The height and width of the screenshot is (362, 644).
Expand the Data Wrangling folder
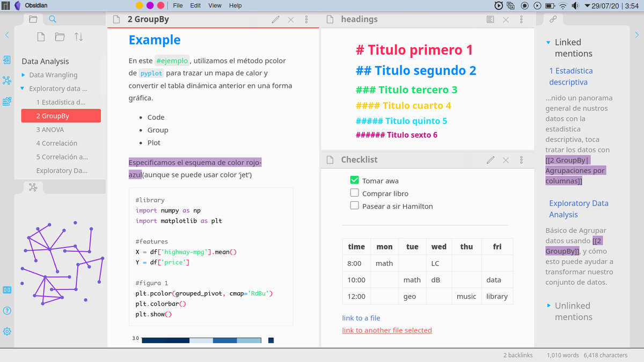(x=24, y=75)
